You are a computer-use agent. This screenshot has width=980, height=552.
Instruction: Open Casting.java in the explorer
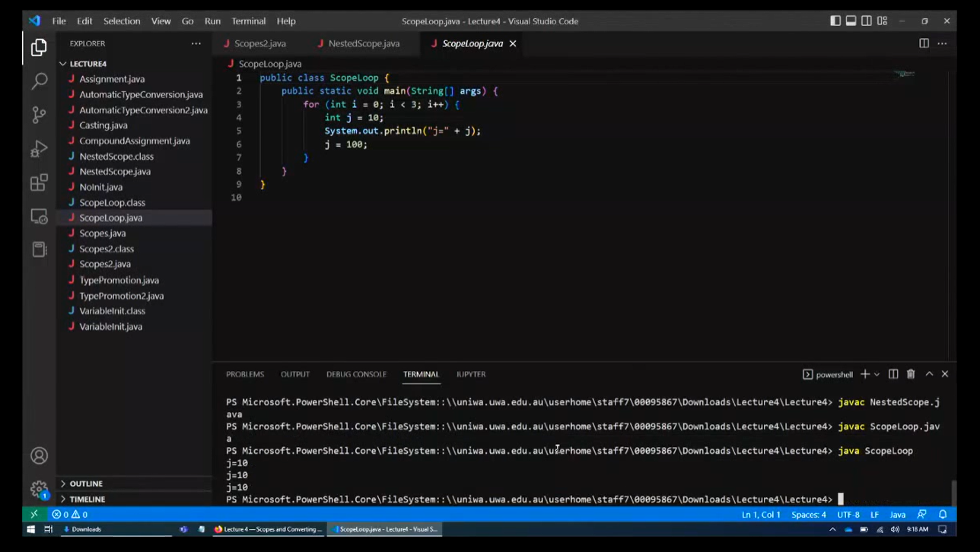pos(103,125)
